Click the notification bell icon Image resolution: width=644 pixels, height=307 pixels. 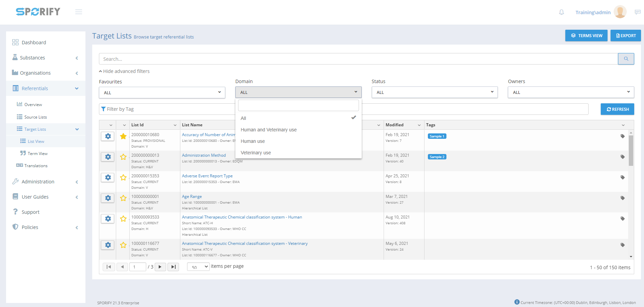561,12
